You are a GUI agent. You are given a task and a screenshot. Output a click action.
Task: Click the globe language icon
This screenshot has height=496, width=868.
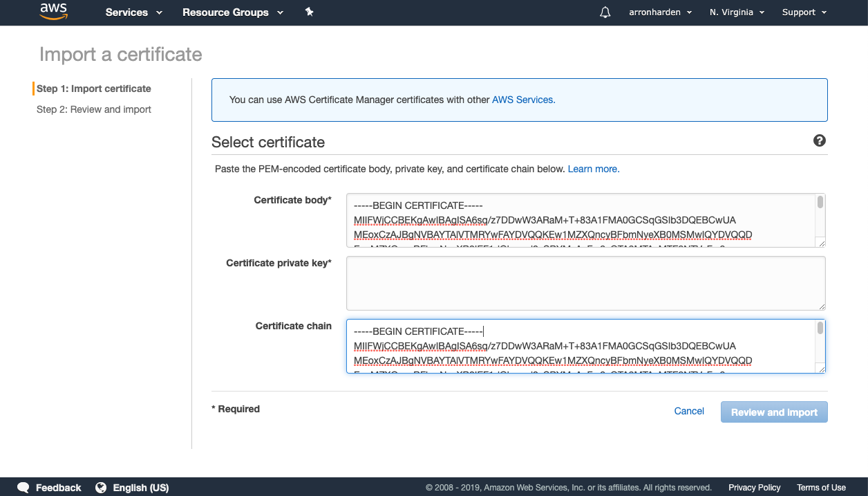pos(101,488)
